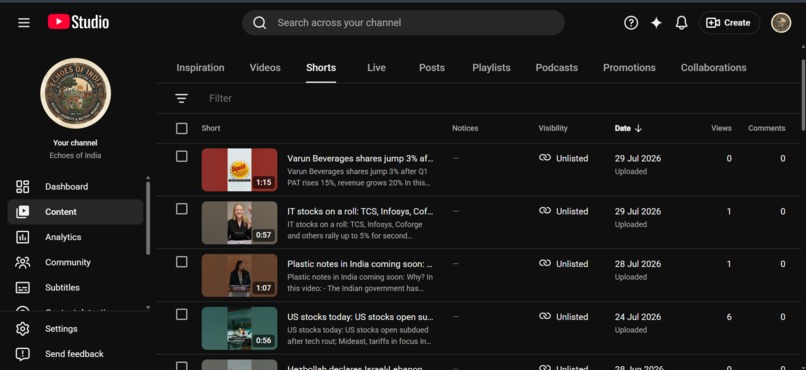
Task: Click the sparkle Ask Studio icon
Action: pyautogui.click(x=656, y=23)
